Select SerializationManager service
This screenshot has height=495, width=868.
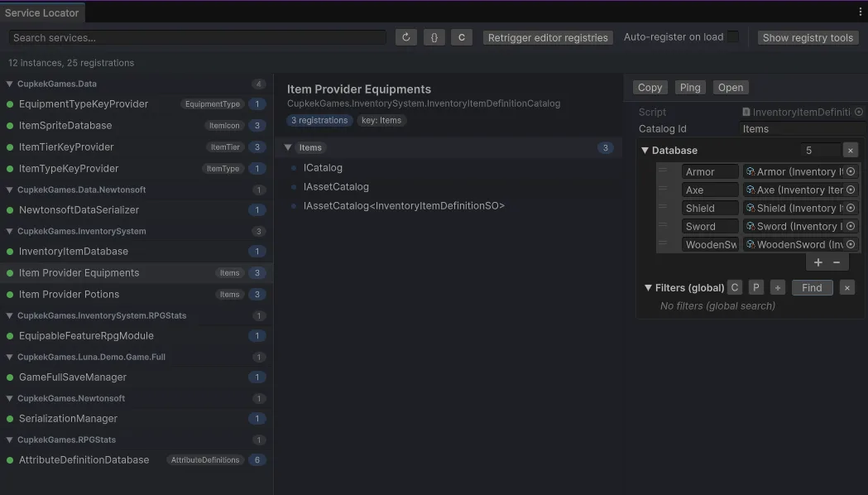point(137,419)
